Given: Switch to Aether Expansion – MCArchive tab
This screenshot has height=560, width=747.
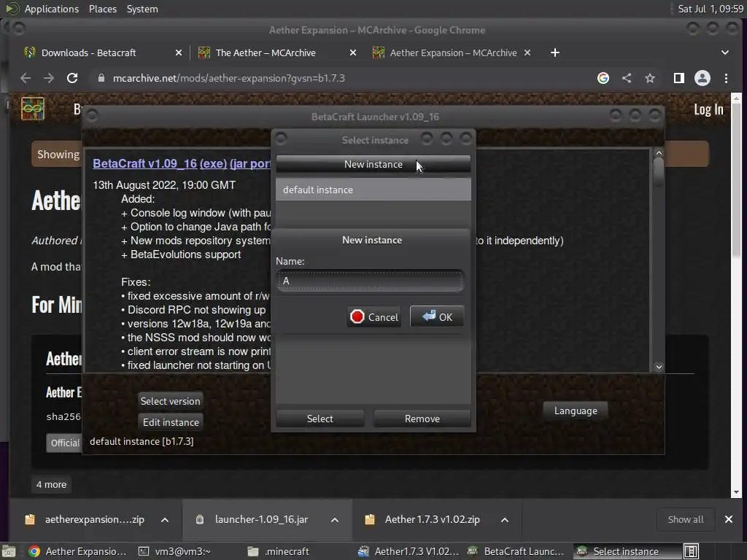Looking at the screenshot, I should click(x=453, y=52).
